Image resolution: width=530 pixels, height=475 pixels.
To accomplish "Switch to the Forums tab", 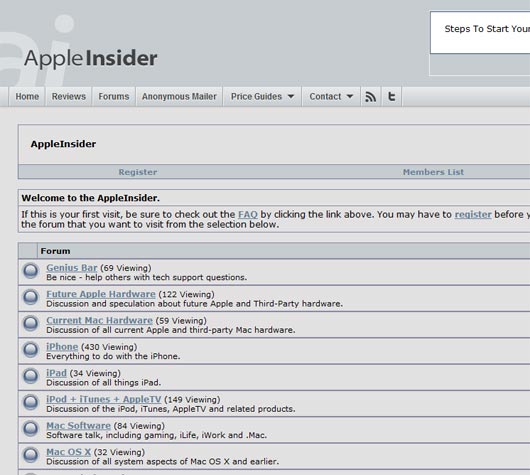I will click(x=114, y=97).
